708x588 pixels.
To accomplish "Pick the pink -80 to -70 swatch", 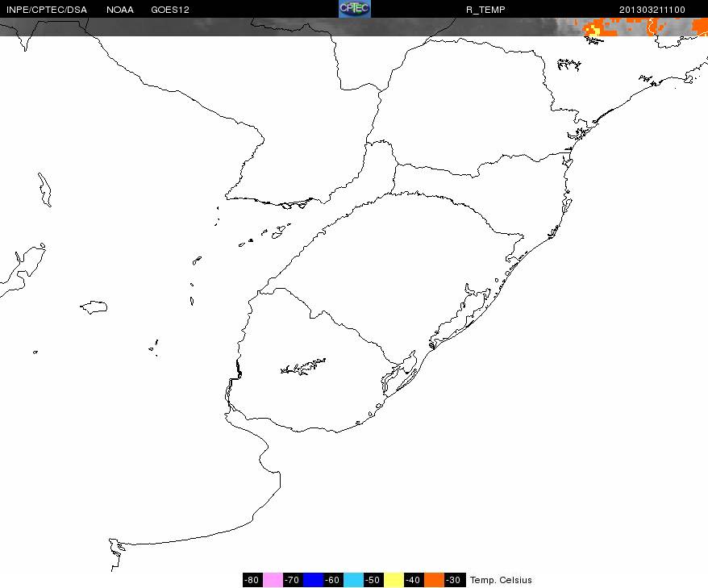I will 273,580.
